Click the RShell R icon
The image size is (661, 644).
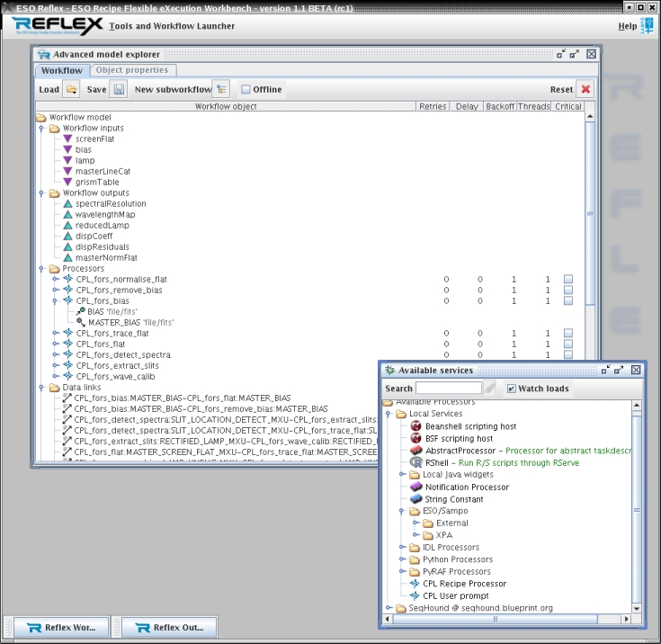pyautogui.click(x=416, y=462)
